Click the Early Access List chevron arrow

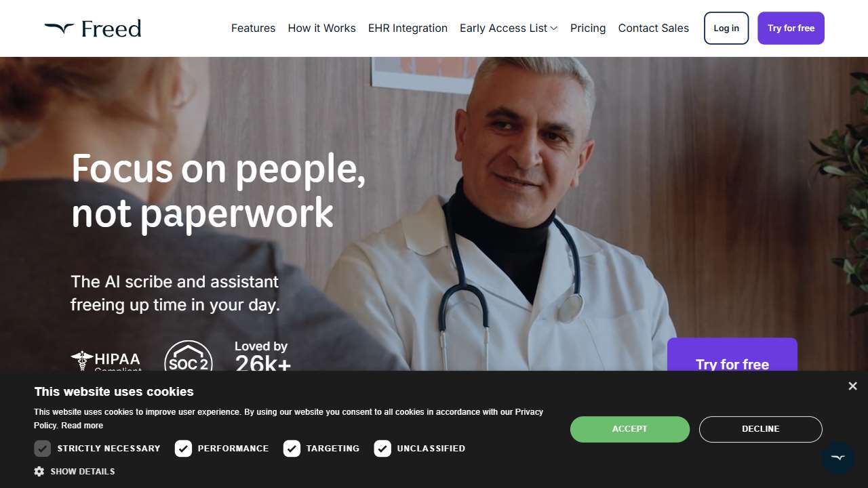[x=554, y=28]
